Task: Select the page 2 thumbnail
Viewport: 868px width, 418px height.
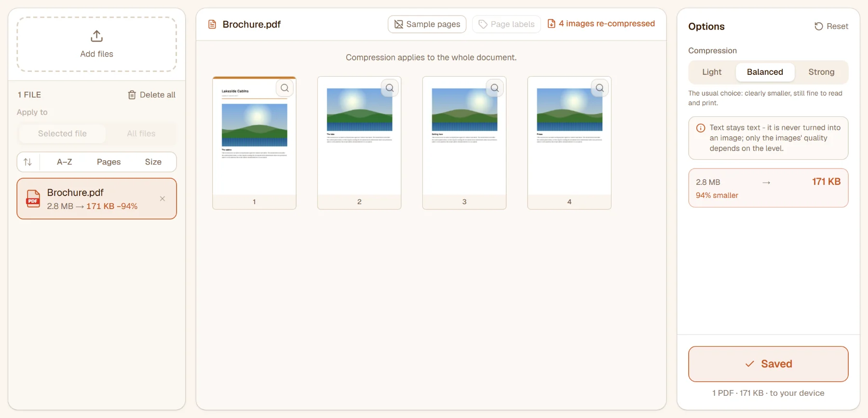Action: pos(359,143)
